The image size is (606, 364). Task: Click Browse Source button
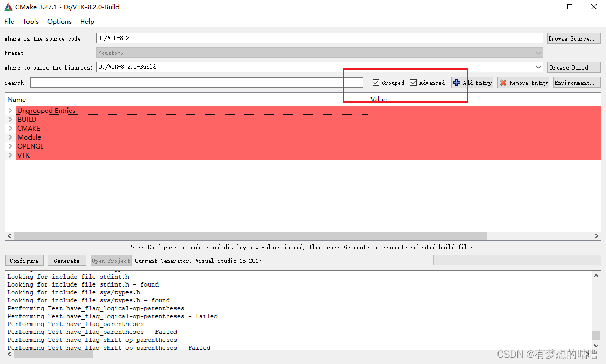(x=573, y=38)
